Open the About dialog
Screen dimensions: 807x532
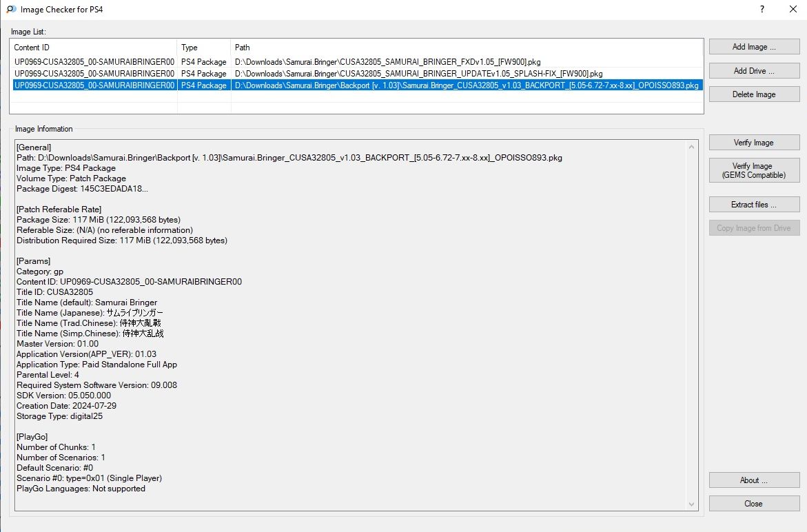pos(754,480)
